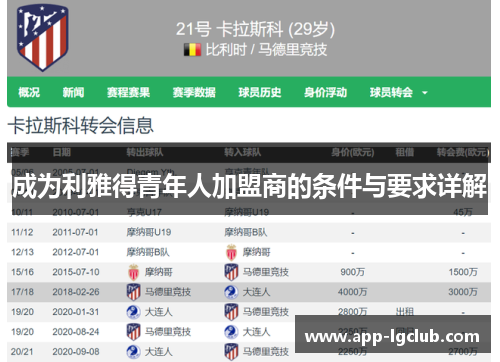
Task: Click 摩纳哥 in 2015-07-10 transfer-out cell
Action: pos(158,272)
